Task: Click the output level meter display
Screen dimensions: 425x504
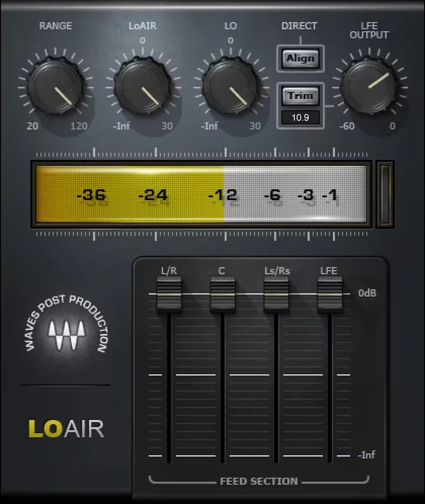Action: [201, 194]
